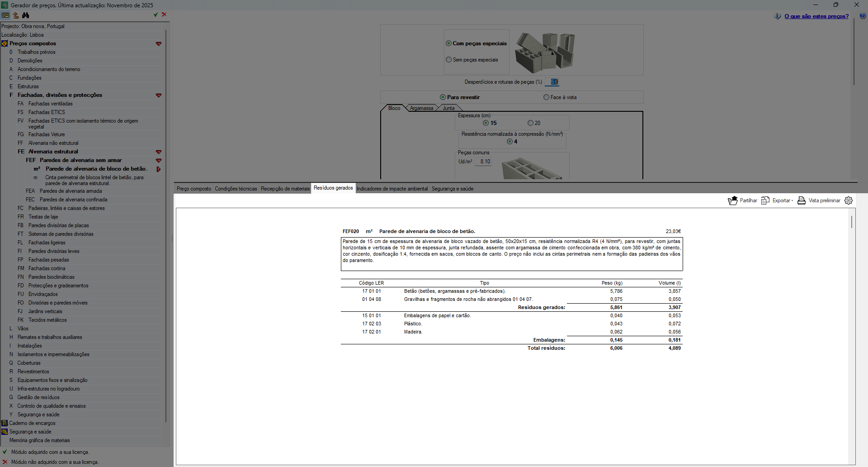Viewport: 868px width, 467px height.
Task: Click the info bubble icon beside price link
Action: (x=778, y=16)
